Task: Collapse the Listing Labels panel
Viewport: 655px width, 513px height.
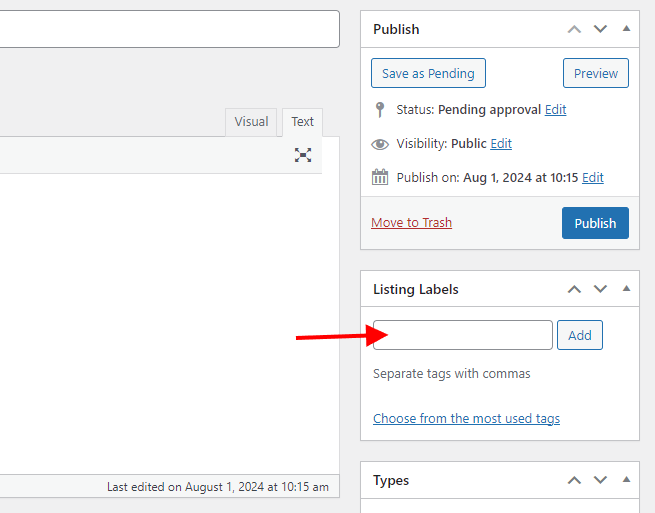Action: 626,289
